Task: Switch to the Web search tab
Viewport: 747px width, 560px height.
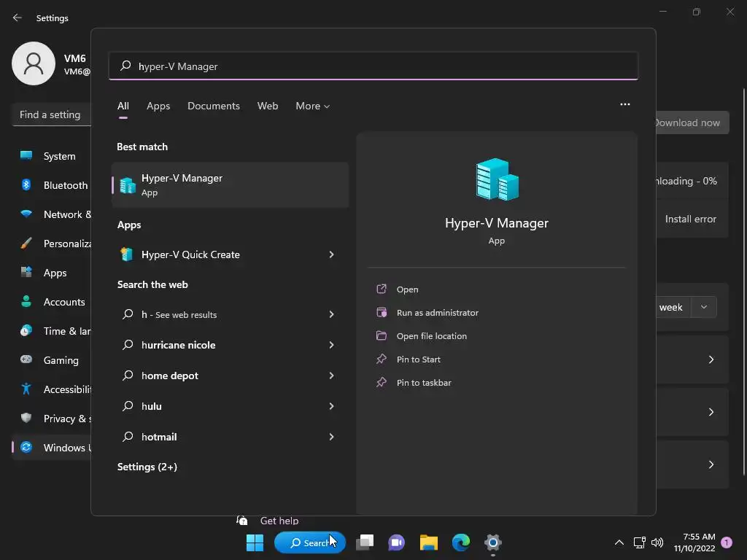Action: pyautogui.click(x=268, y=106)
